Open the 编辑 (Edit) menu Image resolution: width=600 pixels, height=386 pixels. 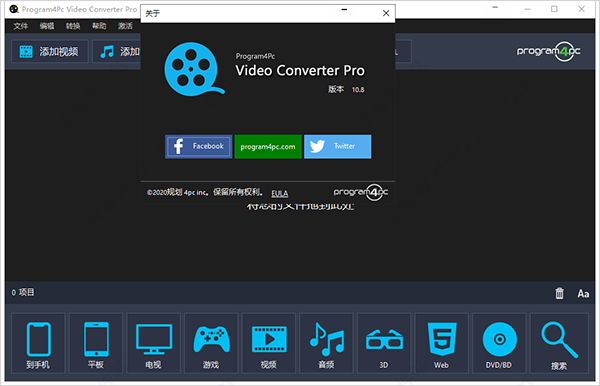coord(47,26)
